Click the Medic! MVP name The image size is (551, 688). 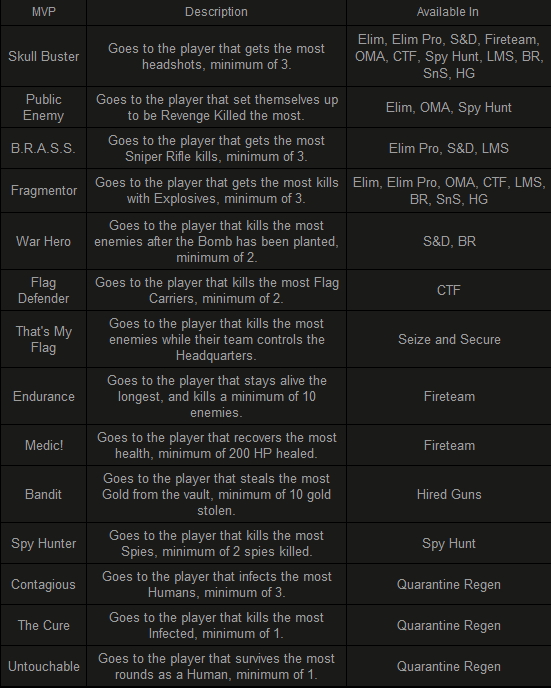pyautogui.click(x=43, y=445)
